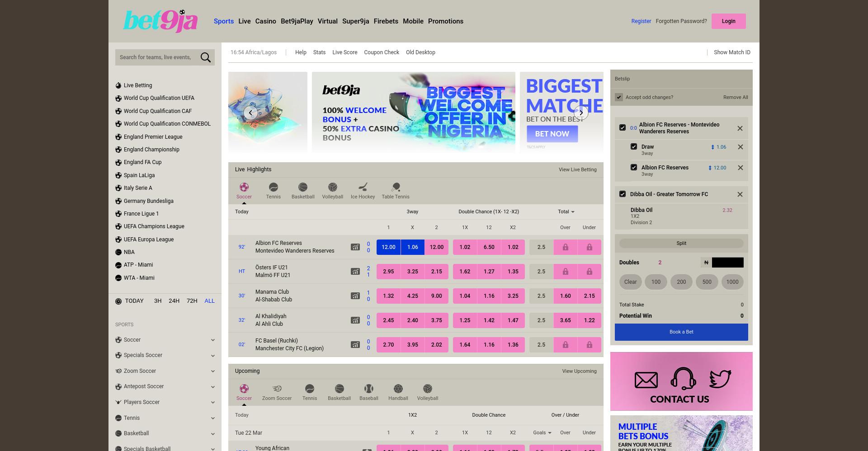Screen dimensions: 868x451
Task: Uncheck Albion FC Reserves match checkbox
Action: coord(623,128)
